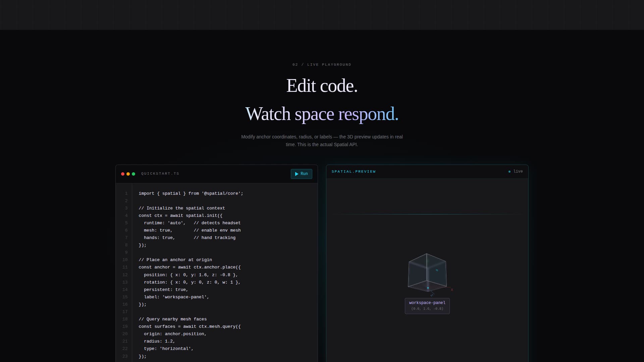Click the '02 / LIVE PLAYGROUND' section label

coord(322,65)
